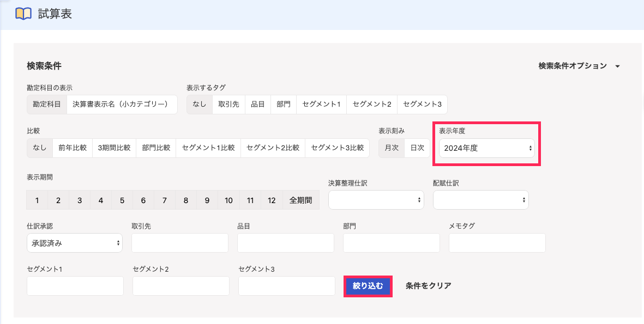Select month 9 in 表示期間
This screenshot has width=644, height=324.
click(x=207, y=200)
